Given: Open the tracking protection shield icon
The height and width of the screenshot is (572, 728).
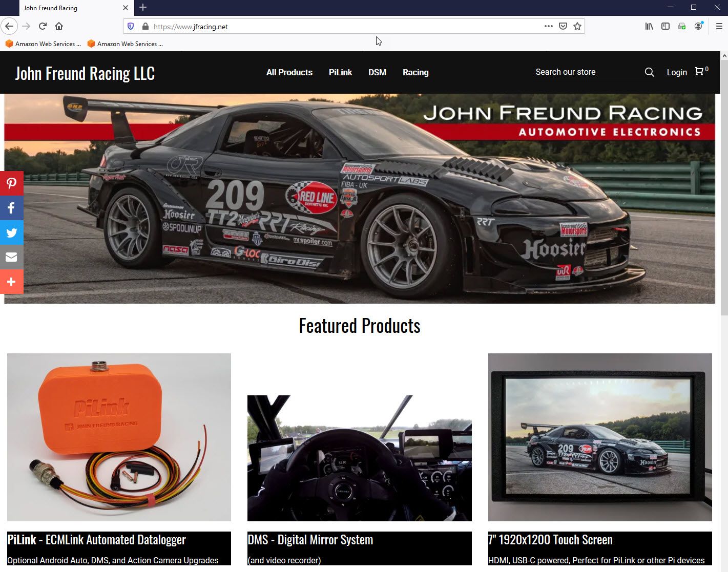Looking at the screenshot, I should [x=131, y=26].
